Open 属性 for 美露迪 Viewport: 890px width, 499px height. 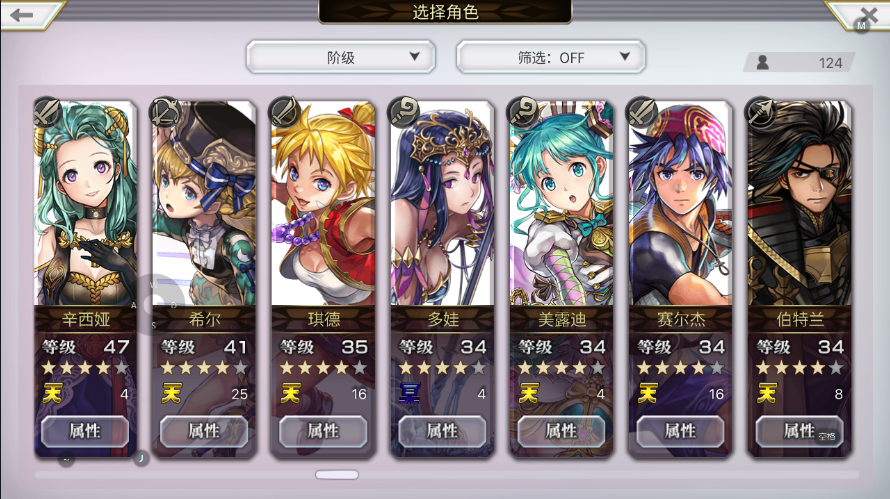point(561,431)
